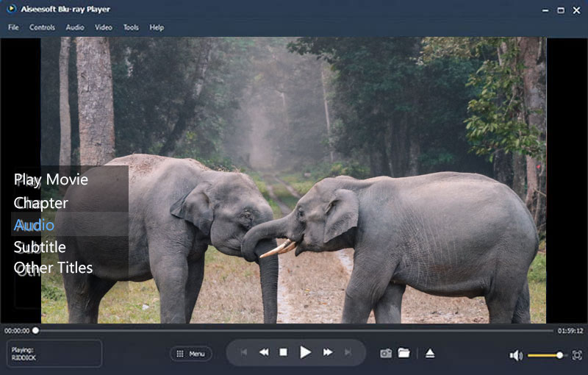
Task: Eject the disc with eject icon
Action: point(430,354)
